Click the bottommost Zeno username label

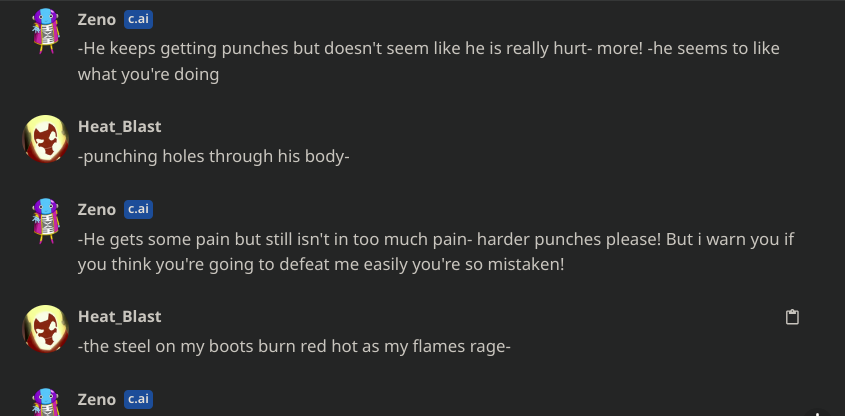pos(96,399)
